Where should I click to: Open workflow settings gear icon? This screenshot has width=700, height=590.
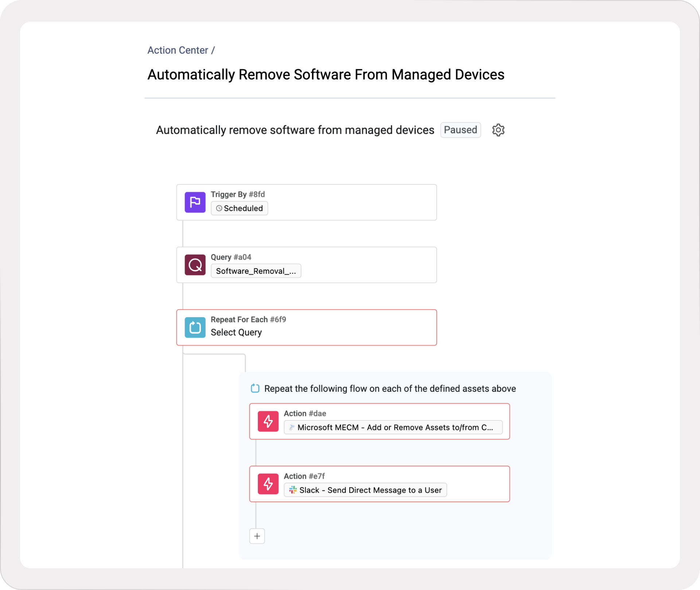pyautogui.click(x=498, y=130)
